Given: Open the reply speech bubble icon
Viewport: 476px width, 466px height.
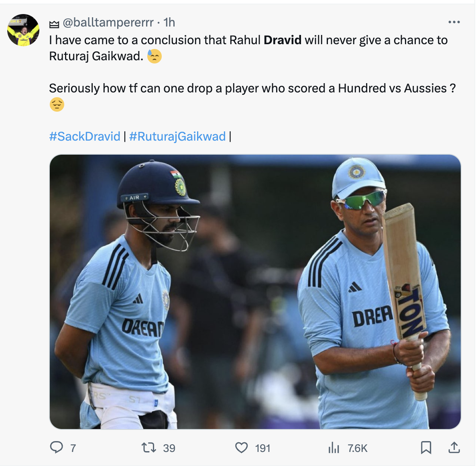Looking at the screenshot, I should click(x=57, y=448).
